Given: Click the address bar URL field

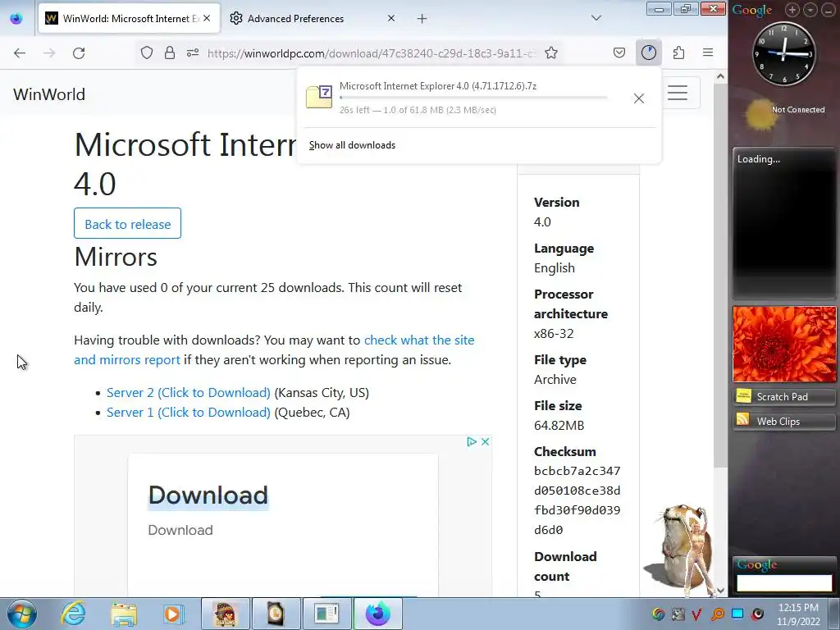Looking at the screenshot, I should (371, 53).
